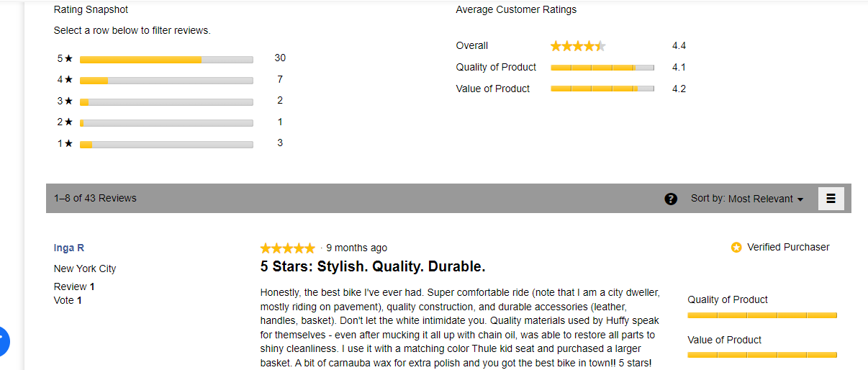868x370 pixels.
Task: Click the blue accessibility button at left edge
Action: coord(3,341)
